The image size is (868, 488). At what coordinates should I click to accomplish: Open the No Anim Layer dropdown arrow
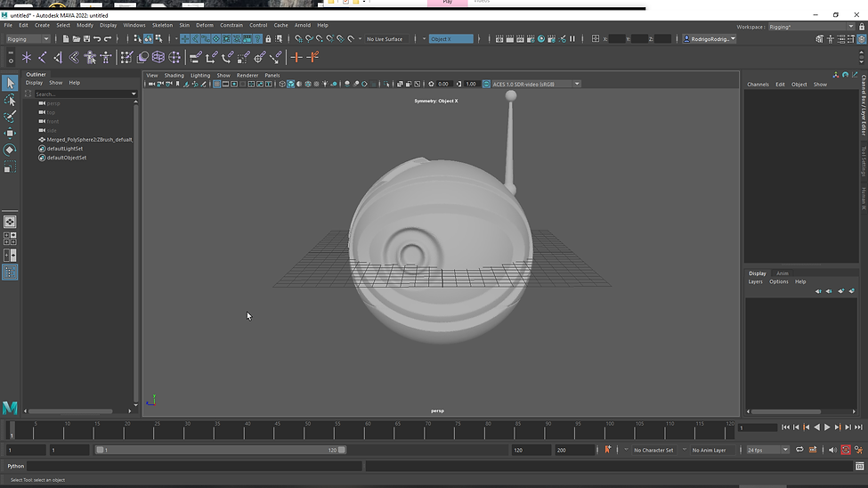coord(685,450)
